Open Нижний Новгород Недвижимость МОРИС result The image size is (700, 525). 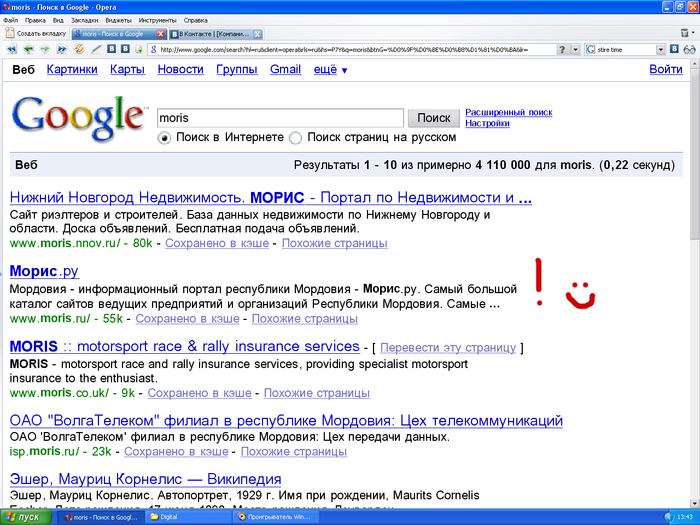point(271,197)
